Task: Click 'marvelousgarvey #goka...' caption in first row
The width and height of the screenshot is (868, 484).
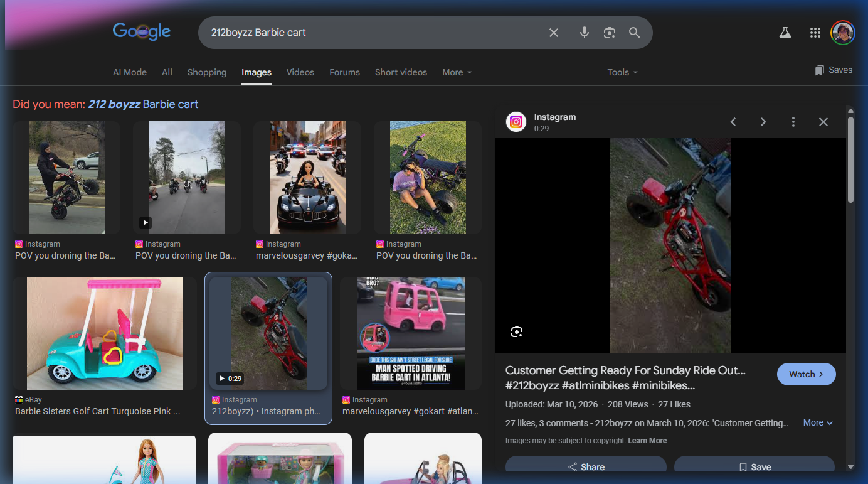Action: click(307, 256)
